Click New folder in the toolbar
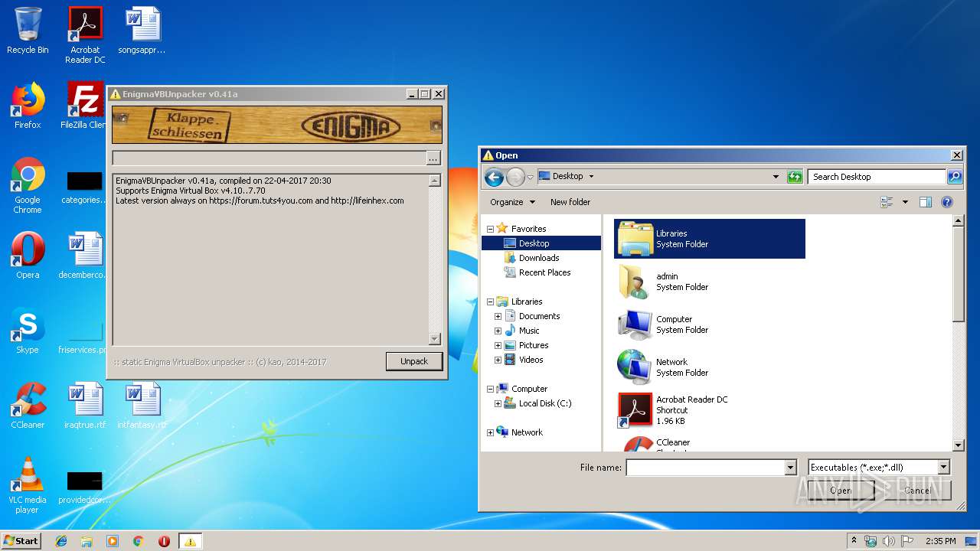 (x=570, y=202)
